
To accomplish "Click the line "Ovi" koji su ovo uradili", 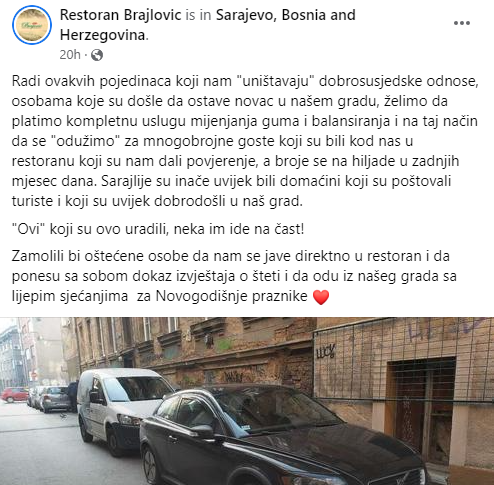I will point(158,229).
